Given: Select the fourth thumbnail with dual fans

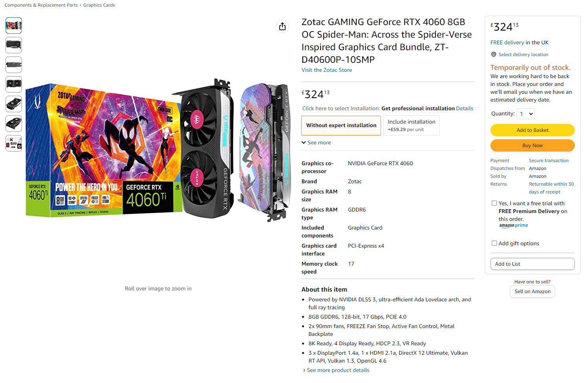Looking at the screenshot, I should tap(14, 84).
